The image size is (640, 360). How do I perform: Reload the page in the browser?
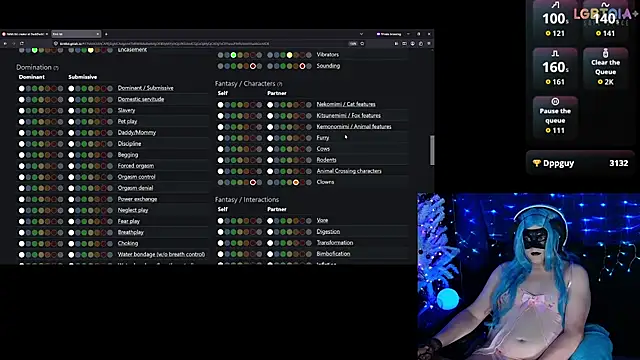point(22,44)
